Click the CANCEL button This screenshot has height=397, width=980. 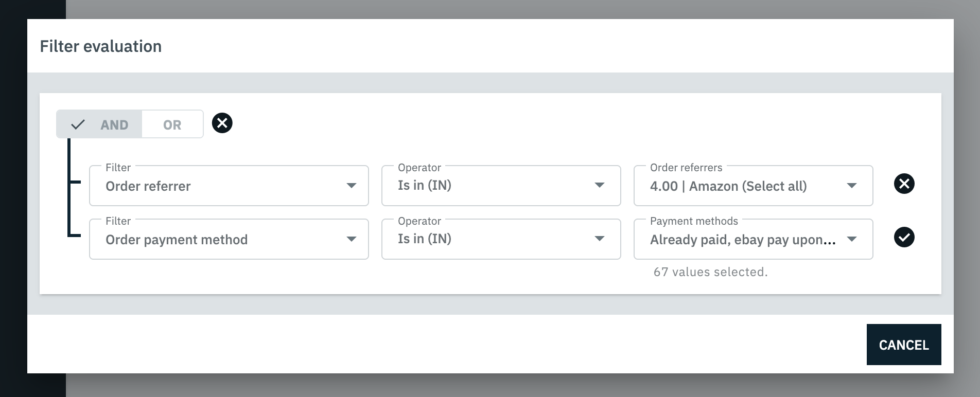904,345
